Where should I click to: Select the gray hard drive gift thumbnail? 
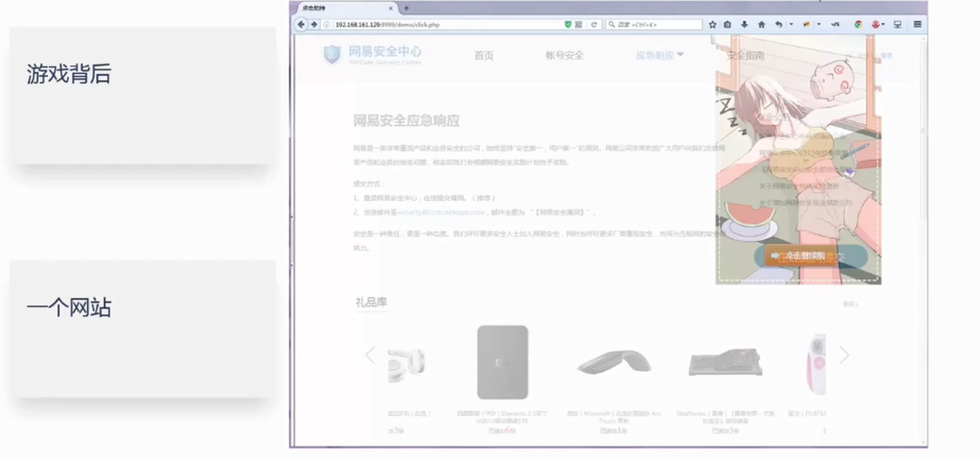pos(502,362)
